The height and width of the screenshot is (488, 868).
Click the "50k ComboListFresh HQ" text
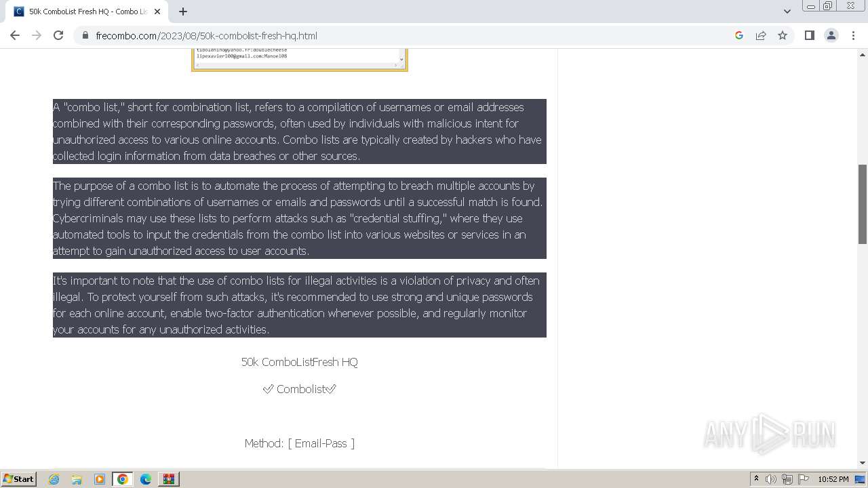pos(300,362)
